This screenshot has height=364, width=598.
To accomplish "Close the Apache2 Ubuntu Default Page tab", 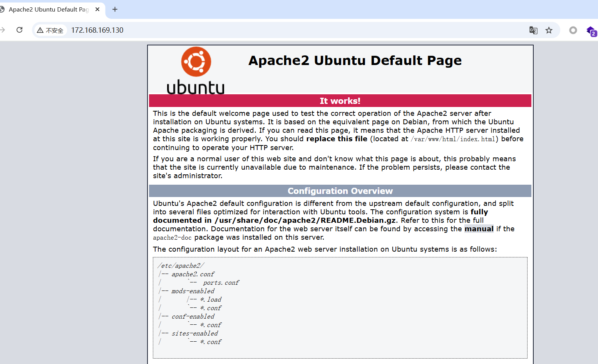I will click(97, 9).
